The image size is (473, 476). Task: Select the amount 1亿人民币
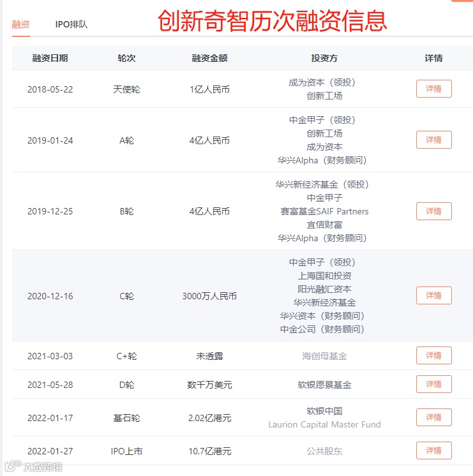click(x=209, y=89)
